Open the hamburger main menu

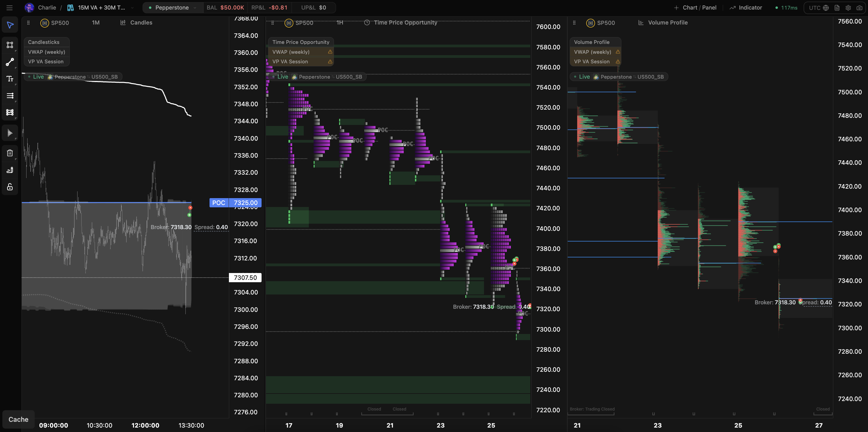[x=10, y=7]
